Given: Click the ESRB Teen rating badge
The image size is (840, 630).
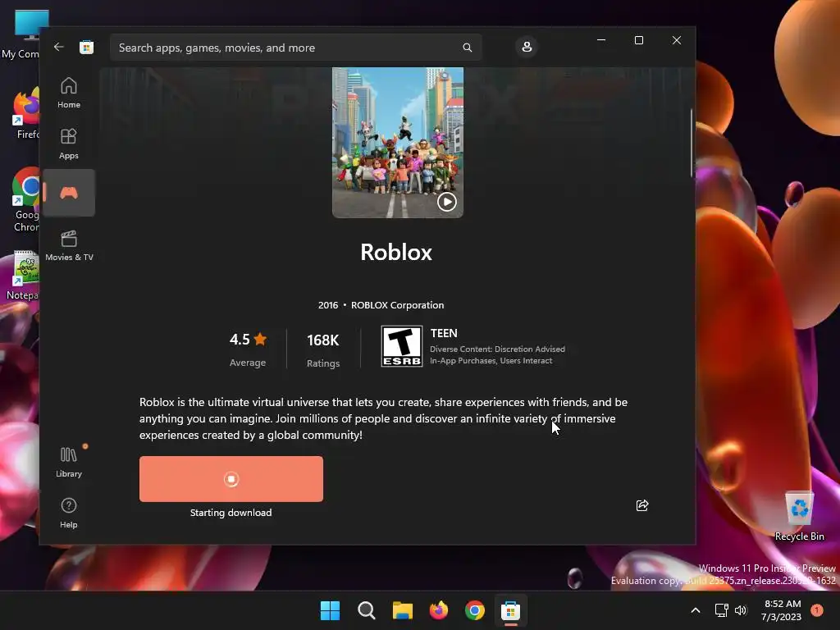Looking at the screenshot, I should coord(402,346).
